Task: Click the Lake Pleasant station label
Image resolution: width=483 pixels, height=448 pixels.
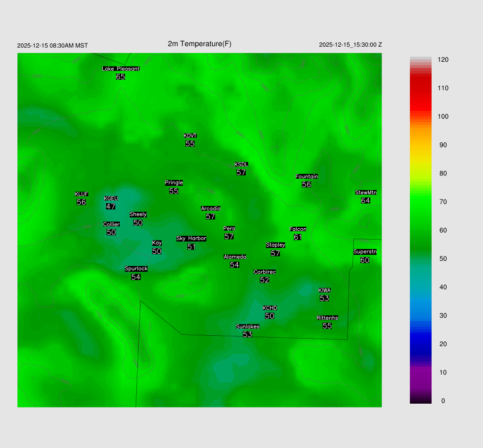Action: click(121, 69)
